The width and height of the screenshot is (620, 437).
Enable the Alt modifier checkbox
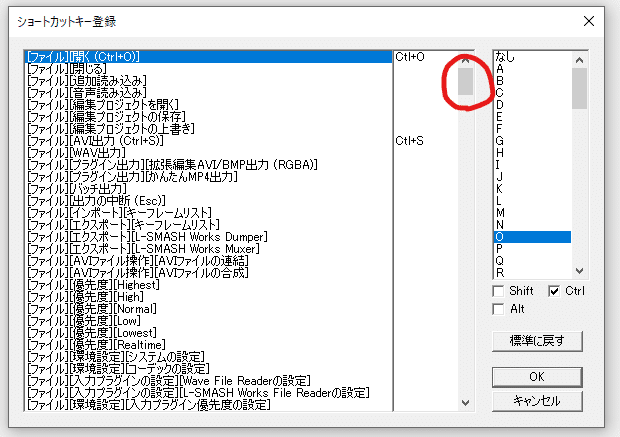coord(499,309)
